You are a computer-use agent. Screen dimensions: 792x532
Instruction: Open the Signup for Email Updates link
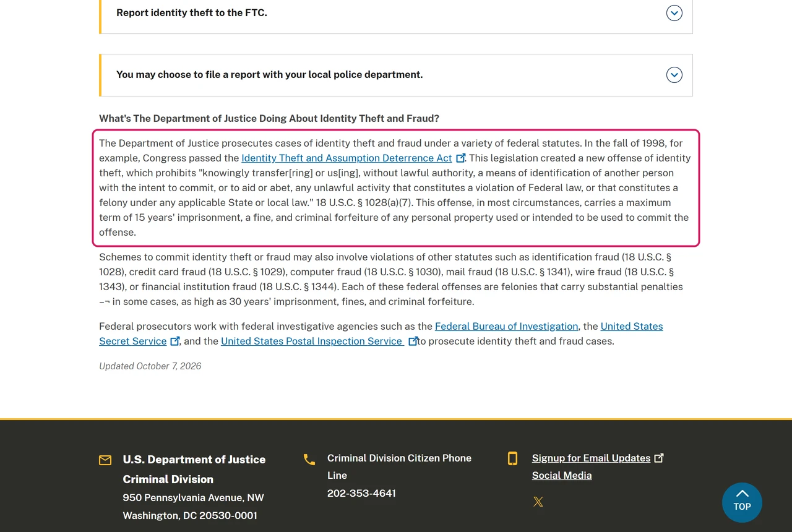click(591, 458)
